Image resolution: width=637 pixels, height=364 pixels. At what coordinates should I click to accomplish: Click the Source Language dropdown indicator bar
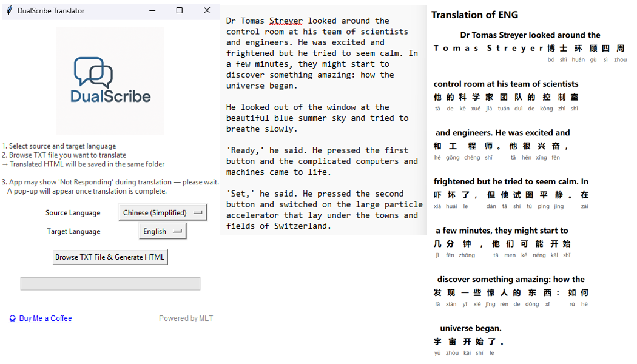tap(197, 212)
